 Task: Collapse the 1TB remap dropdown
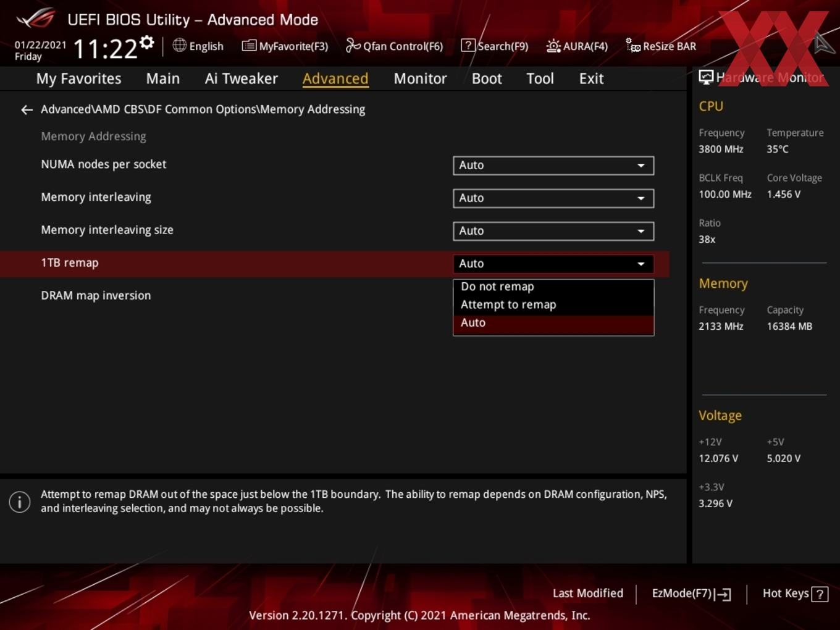[553, 264]
